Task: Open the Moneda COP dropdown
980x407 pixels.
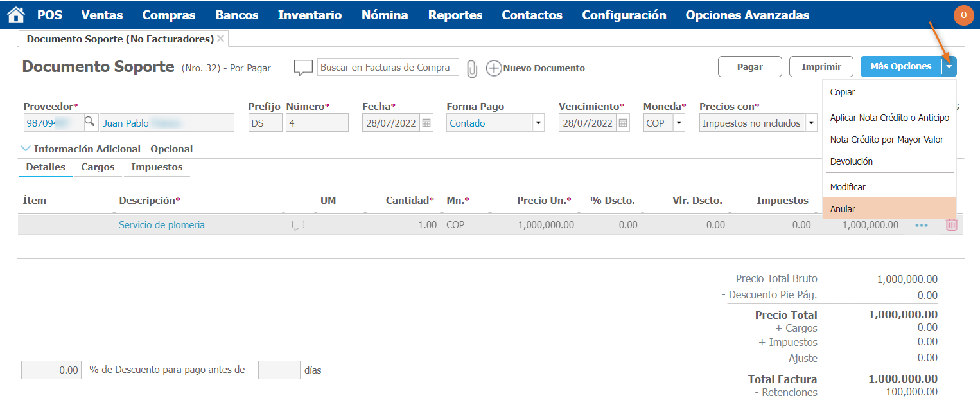Action: click(x=679, y=123)
